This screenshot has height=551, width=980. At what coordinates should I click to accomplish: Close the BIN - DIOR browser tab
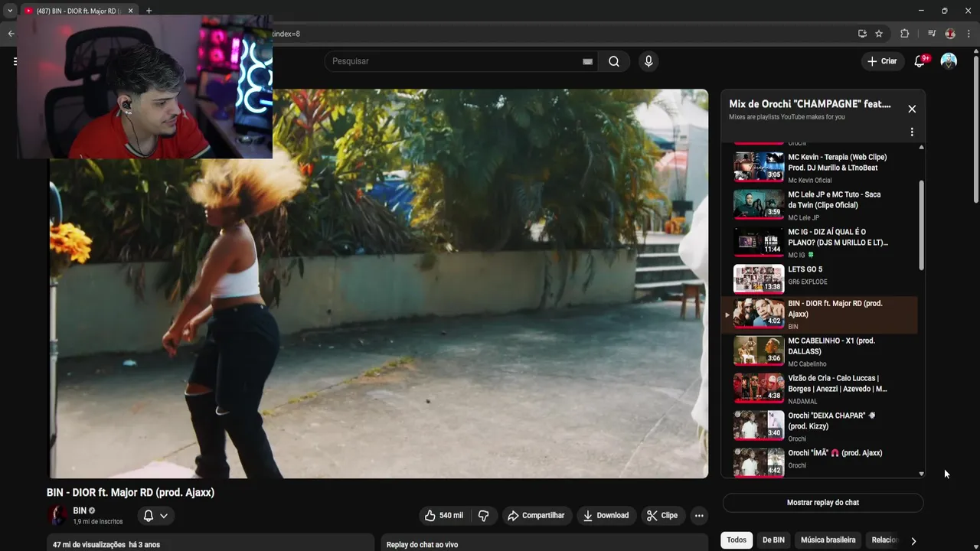tap(130, 11)
